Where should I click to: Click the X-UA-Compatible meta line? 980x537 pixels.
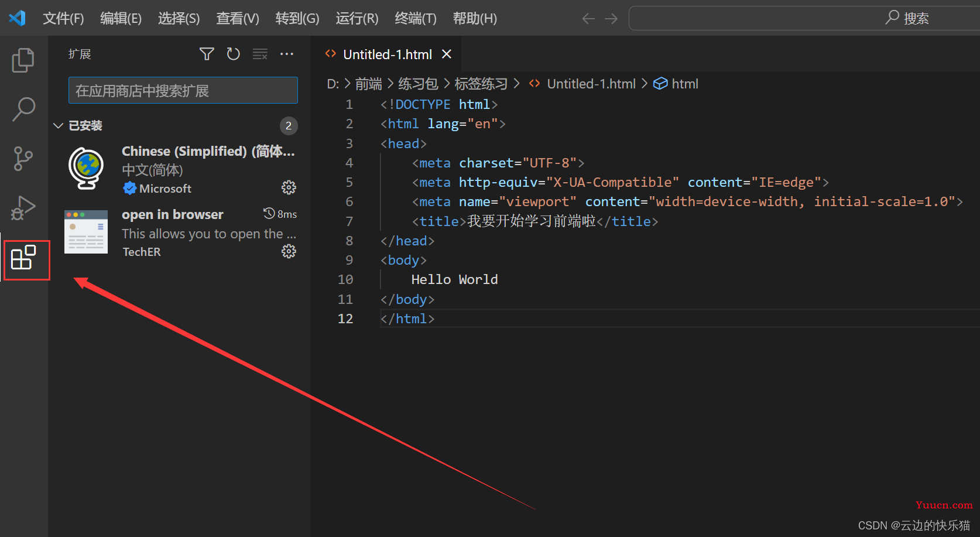point(620,182)
